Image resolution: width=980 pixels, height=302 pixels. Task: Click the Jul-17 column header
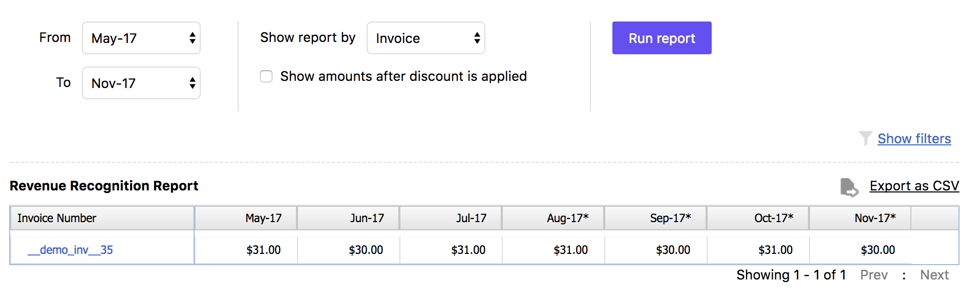point(471,218)
